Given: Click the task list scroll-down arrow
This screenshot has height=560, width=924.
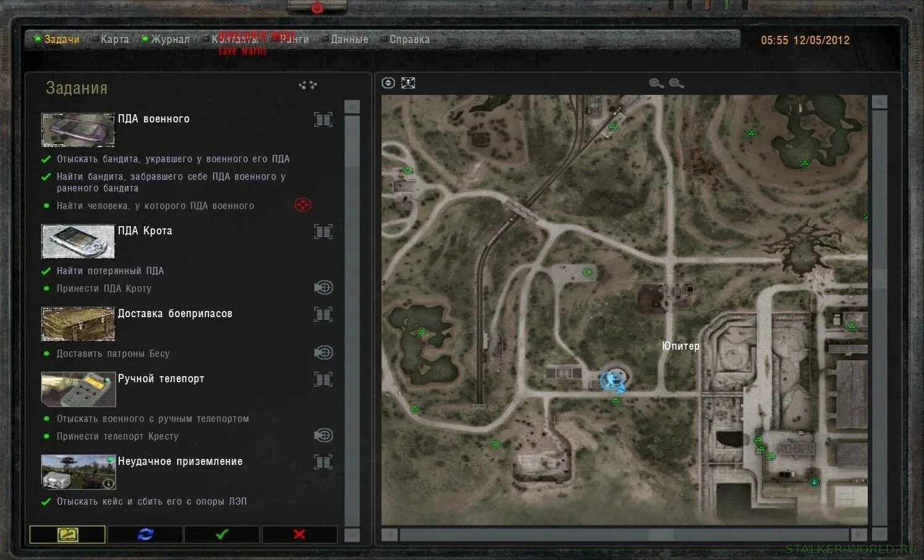Looking at the screenshot, I should [x=352, y=535].
